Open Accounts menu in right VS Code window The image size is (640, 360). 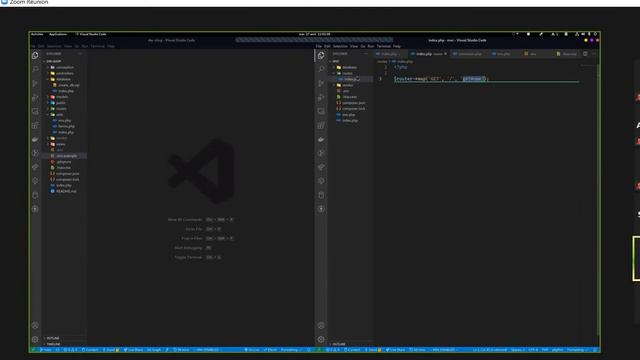[321, 325]
